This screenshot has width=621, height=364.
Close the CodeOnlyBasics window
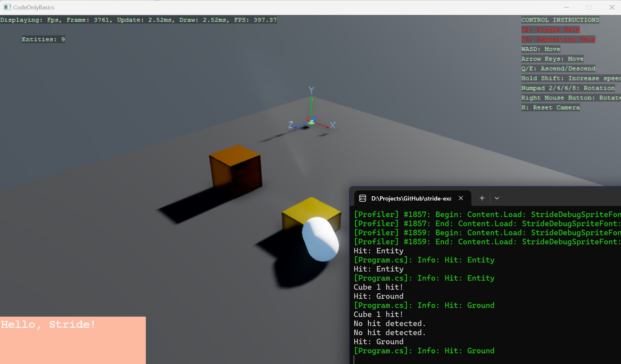612,7
